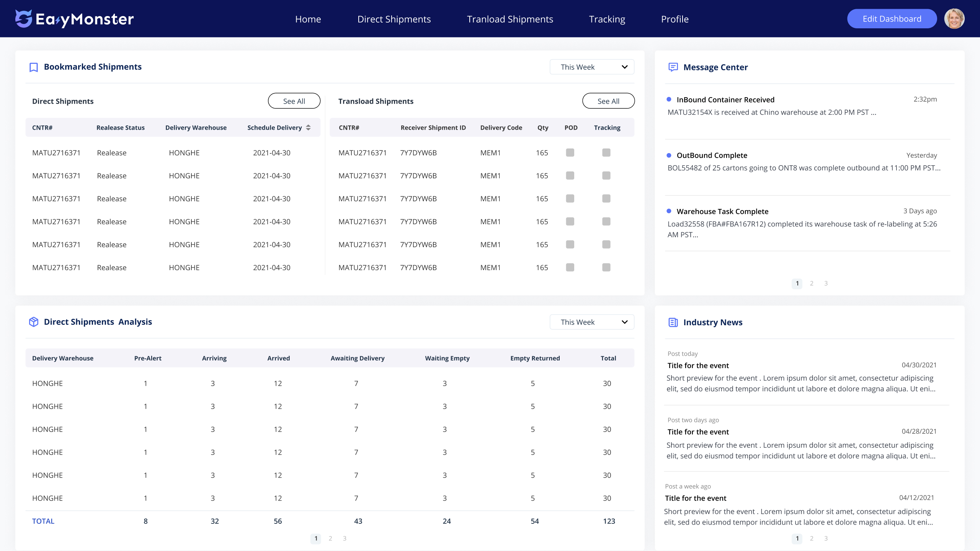
Task: Click the Message Center chat icon
Action: pyautogui.click(x=673, y=67)
